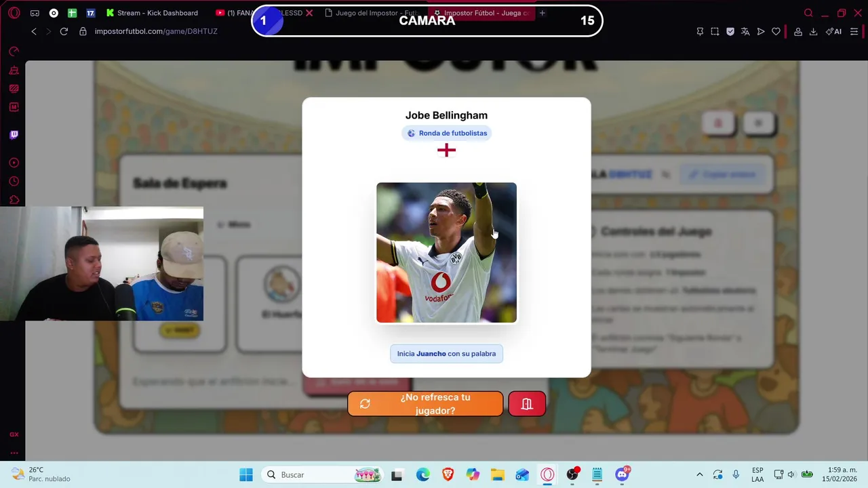The width and height of the screenshot is (868, 488).
Task: Switch to Stream - Kick Dashboard tab
Action: 152,13
